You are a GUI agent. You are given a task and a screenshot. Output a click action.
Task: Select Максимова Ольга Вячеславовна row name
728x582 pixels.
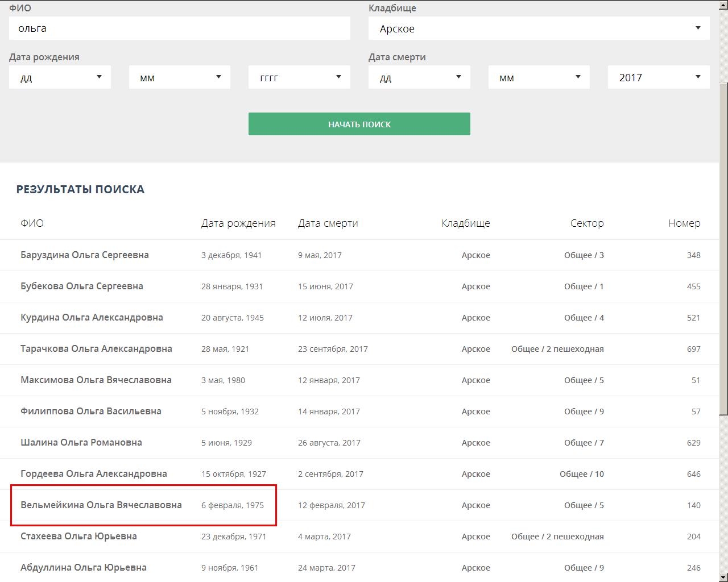(x=96, y=380)
